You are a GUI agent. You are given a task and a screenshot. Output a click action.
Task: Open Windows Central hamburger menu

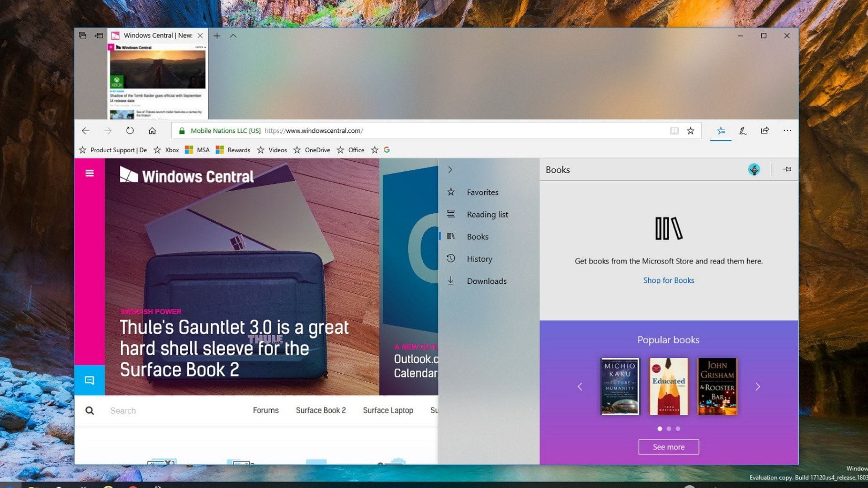coord(90,173)
